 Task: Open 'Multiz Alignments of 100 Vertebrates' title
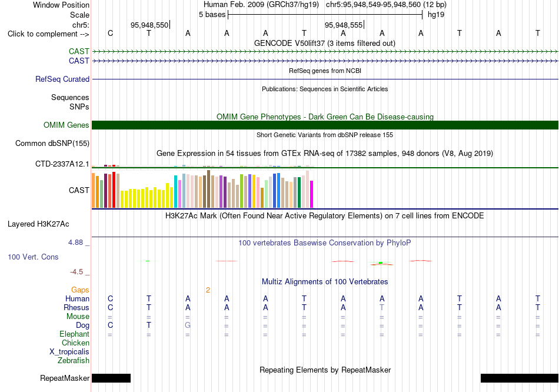tap(325, 282)
